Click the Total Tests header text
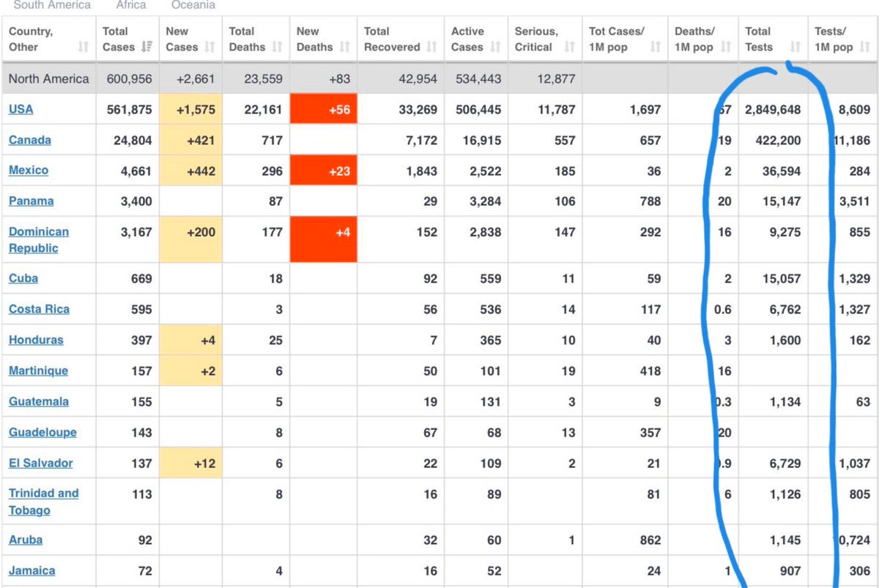Screen dimensions: 879x588 (760, 39)
